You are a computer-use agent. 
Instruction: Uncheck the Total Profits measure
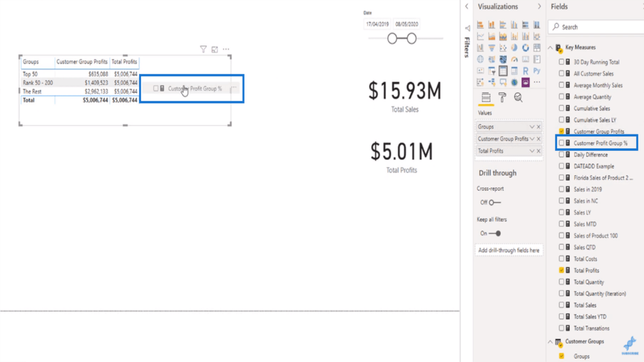(562, 270)
